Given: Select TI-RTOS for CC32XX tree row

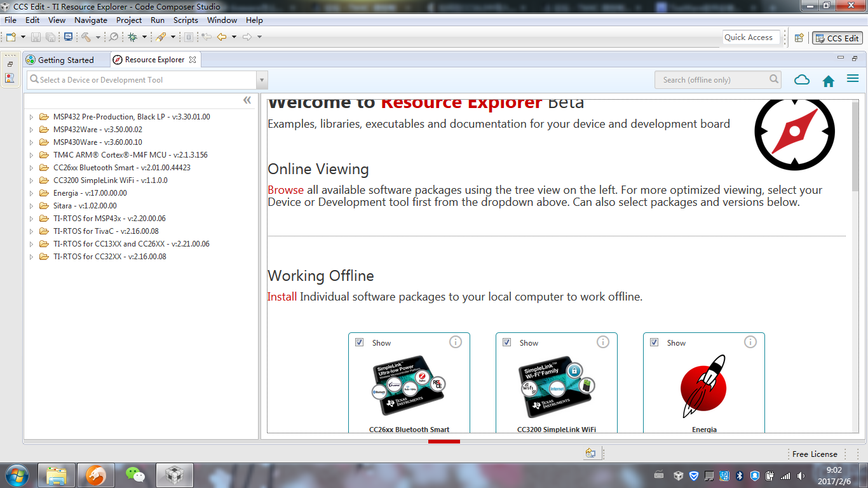Looking at the screenshot, I should (110, 257).
